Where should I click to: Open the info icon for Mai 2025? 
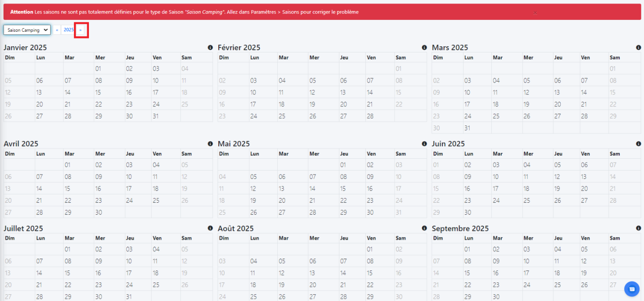pos(424,144)
